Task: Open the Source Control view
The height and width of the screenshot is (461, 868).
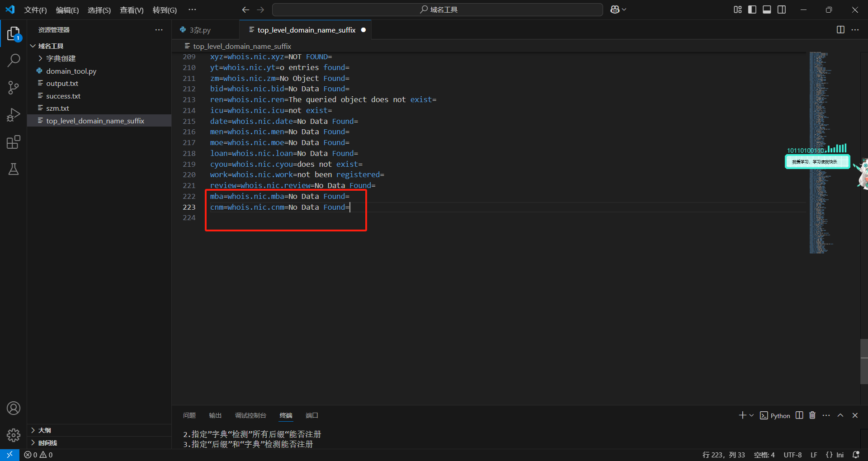Action: click(14, 88)
